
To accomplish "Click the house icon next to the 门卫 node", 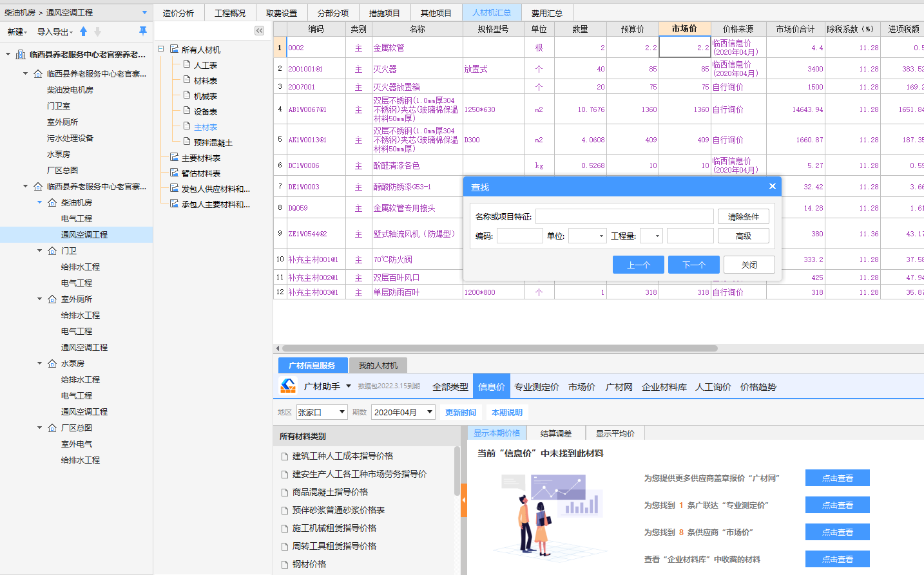I will (52, 251).
